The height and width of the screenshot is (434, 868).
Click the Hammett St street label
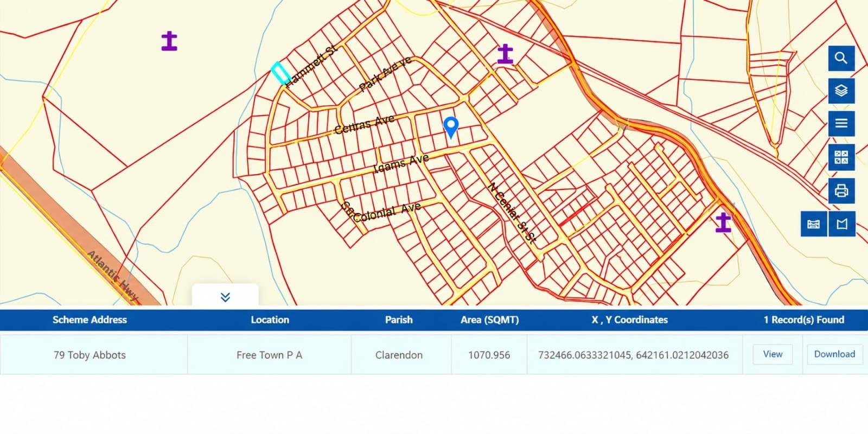click(x=311, y=66)
